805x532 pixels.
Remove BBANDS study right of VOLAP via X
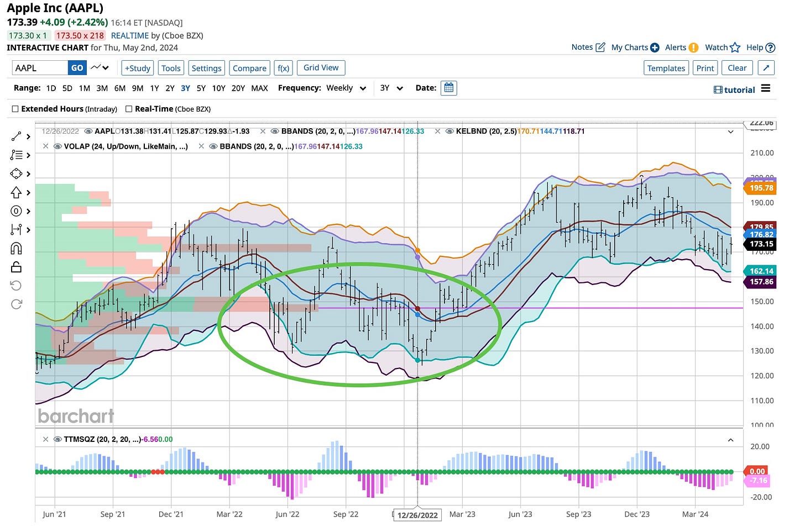click(x=202, y=146)
